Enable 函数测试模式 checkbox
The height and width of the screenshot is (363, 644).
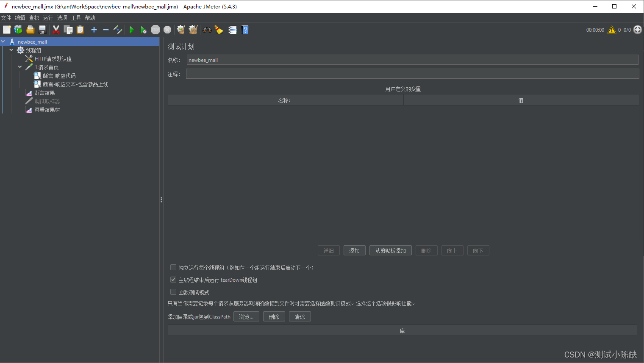173,292
